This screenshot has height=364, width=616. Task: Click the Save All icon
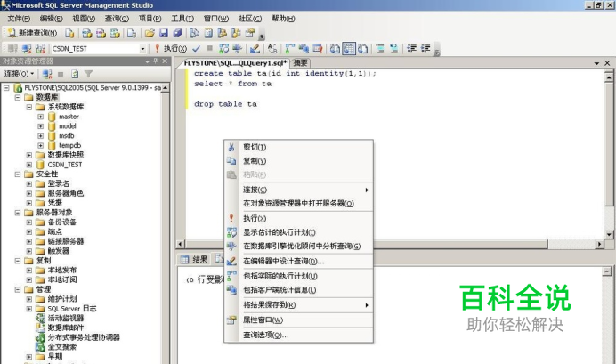pos(177,34)
